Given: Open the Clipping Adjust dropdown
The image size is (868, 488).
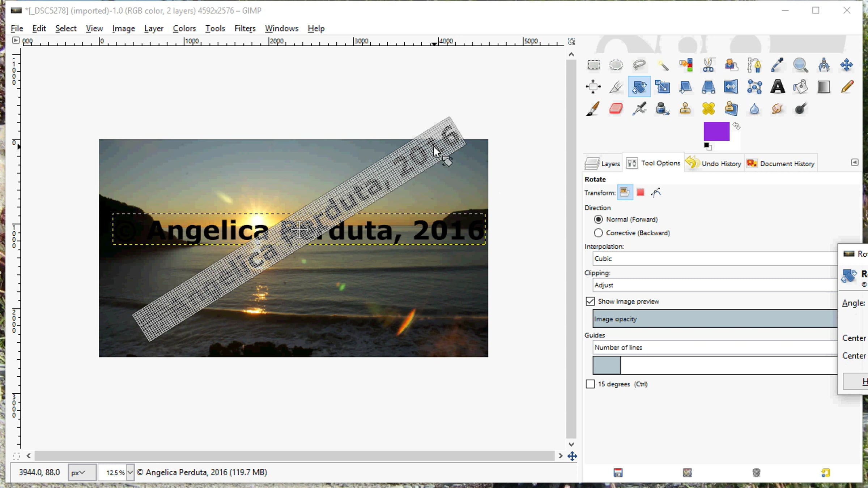Looking at the screenshot, I should [x=715, y=285].
